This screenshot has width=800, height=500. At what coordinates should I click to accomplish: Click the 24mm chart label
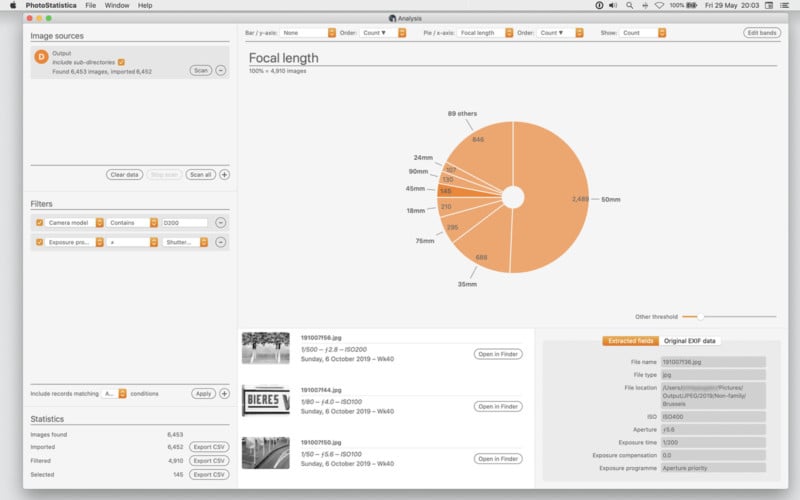pyautogui.click(x=423, y=158)
